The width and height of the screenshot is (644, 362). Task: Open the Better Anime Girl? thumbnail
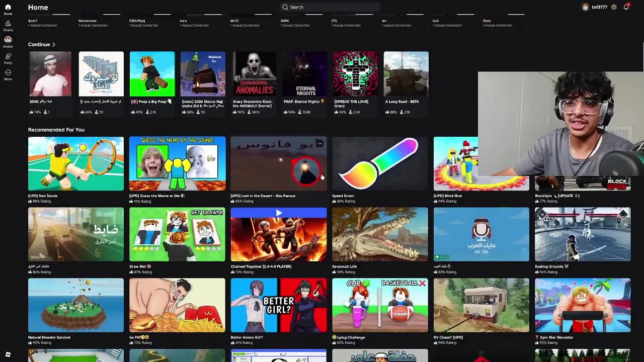[x=279, y=305]
